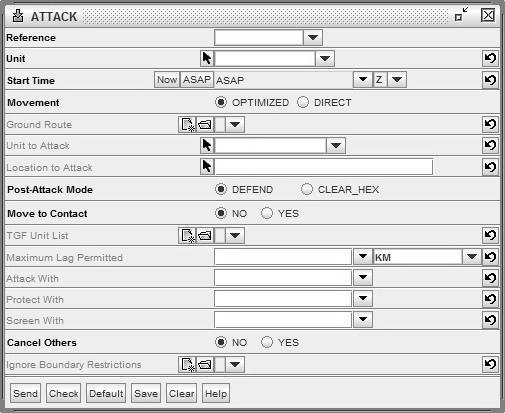The height and width of the screenshot is (413, 505).
Task: Reset the Screen With field
Action: (490, 320)
